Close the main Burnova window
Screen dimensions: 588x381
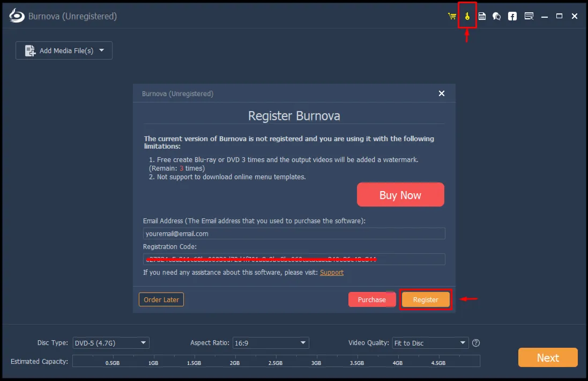tap(575, 16)
